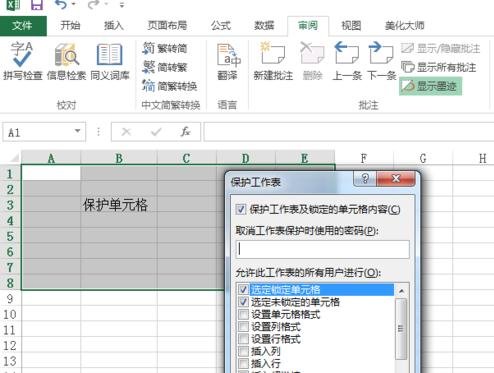Image resolution: width=494 pixels, height=373 pixels.
Task: Enable 设置单元格格式 checkbox
Action: 243,314
